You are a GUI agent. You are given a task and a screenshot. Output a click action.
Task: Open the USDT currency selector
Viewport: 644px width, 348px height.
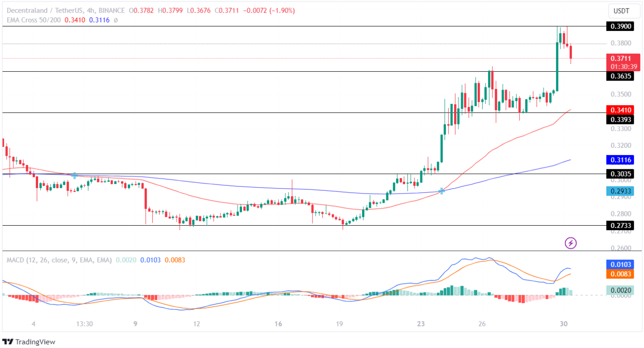624,11
